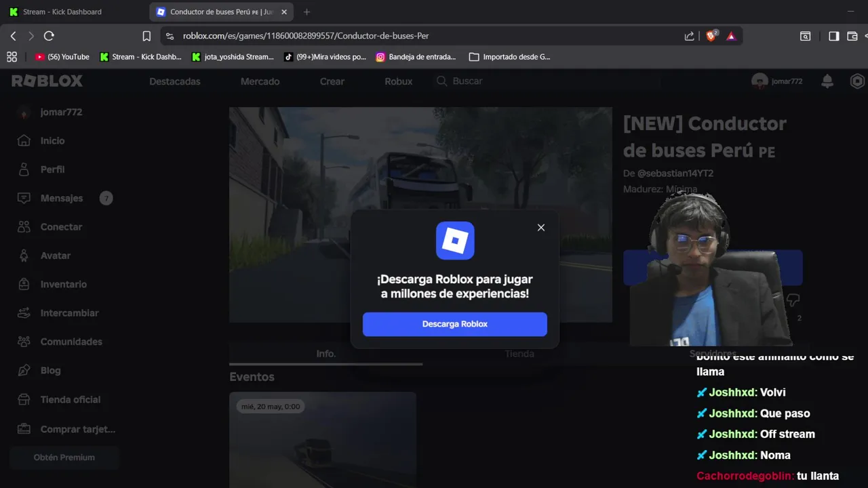Open Destacadas in Roblox navigation
868x488 pixels.
(x=175, y=81)
